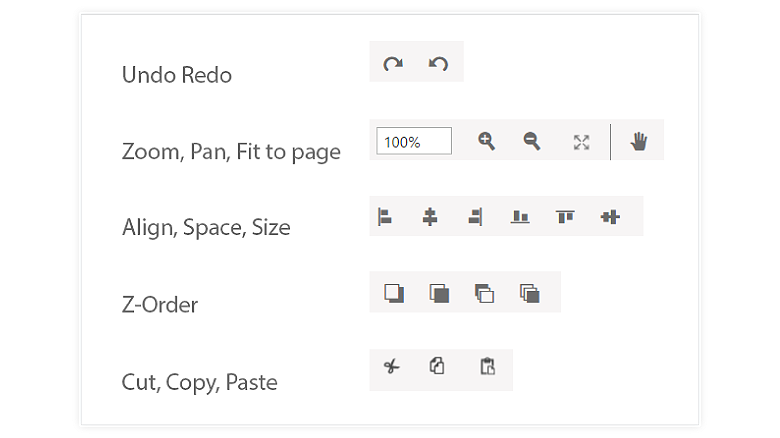Click three-layer Z-Order icon with dark front square
The width and height of the screenshot is (780, 438).
pyautogui.click(x=530, y=293)
